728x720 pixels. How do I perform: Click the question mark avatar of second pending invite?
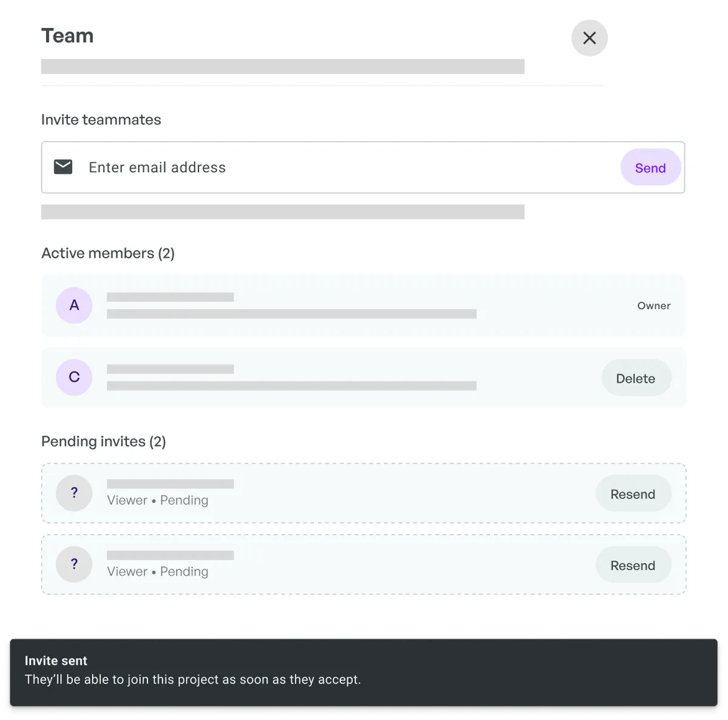tap(73, 564)
